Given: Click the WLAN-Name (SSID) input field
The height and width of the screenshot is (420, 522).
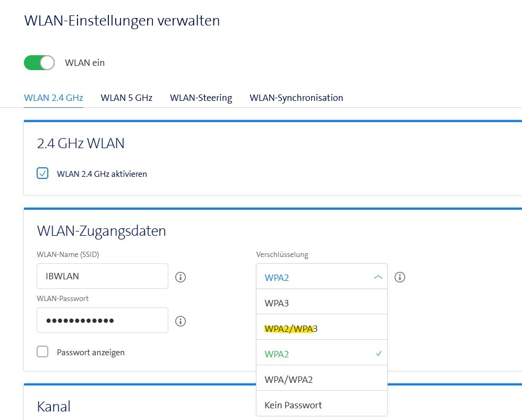Looking at the screenshot, I should (x=102, y=277).
